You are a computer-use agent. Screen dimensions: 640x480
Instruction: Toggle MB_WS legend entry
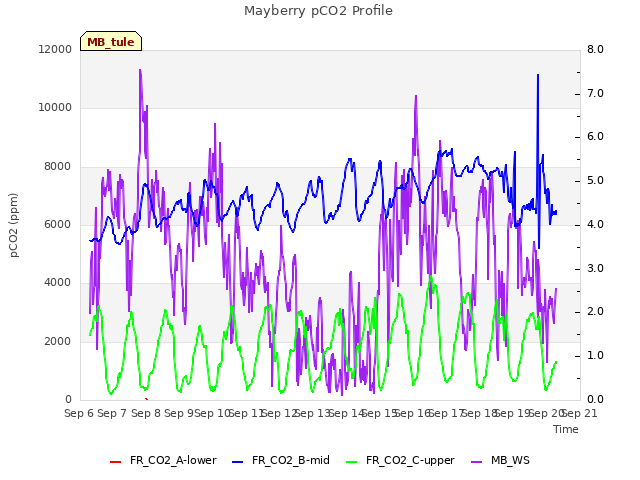coord(500,460)
